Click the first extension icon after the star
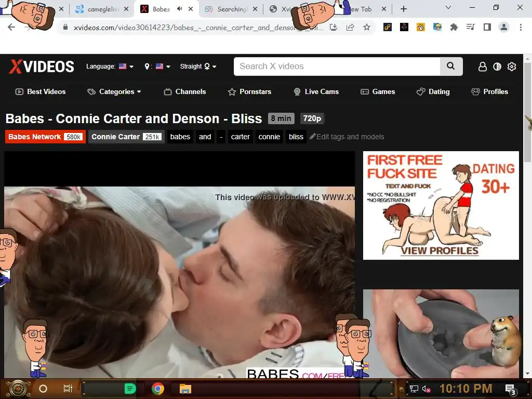The height and width of the screenshot is (399, 532). [x=388, y=27]
